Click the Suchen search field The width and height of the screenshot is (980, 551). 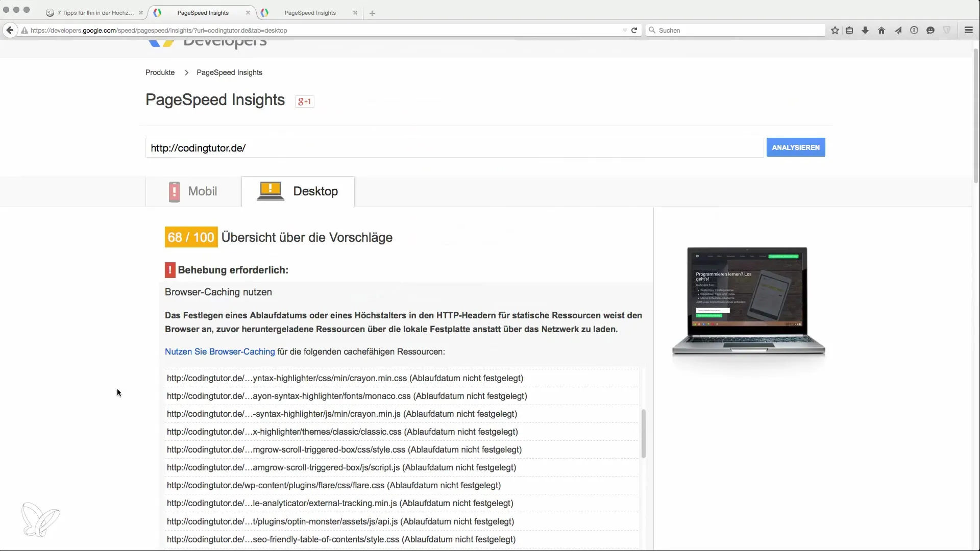(x=735, y=30)
